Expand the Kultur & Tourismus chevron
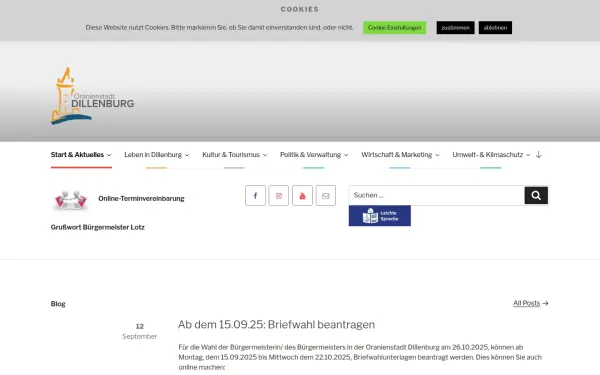The height and width of the screenshot is (375, 600). point(265,155)
